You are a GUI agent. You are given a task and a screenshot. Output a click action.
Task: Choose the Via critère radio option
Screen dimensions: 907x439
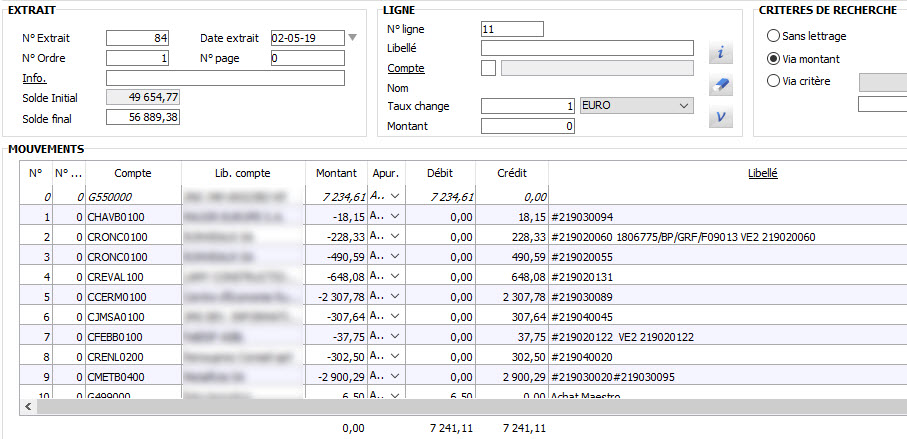[x=773, y=82]
